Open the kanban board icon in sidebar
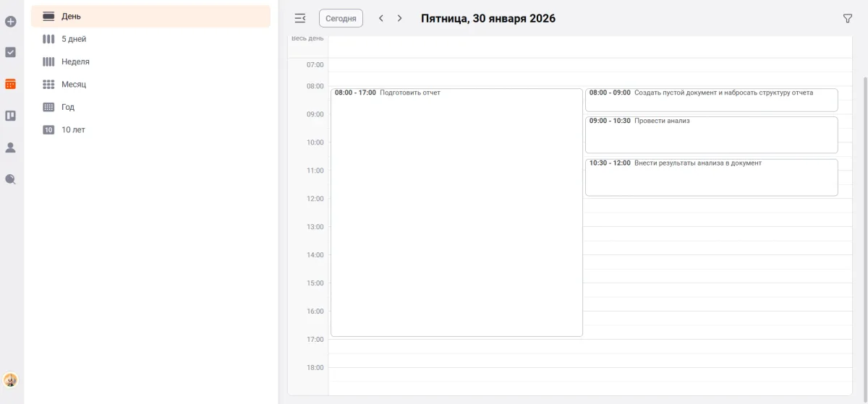The height and width of the screenshot is (404, 868). tap(11, 116)
